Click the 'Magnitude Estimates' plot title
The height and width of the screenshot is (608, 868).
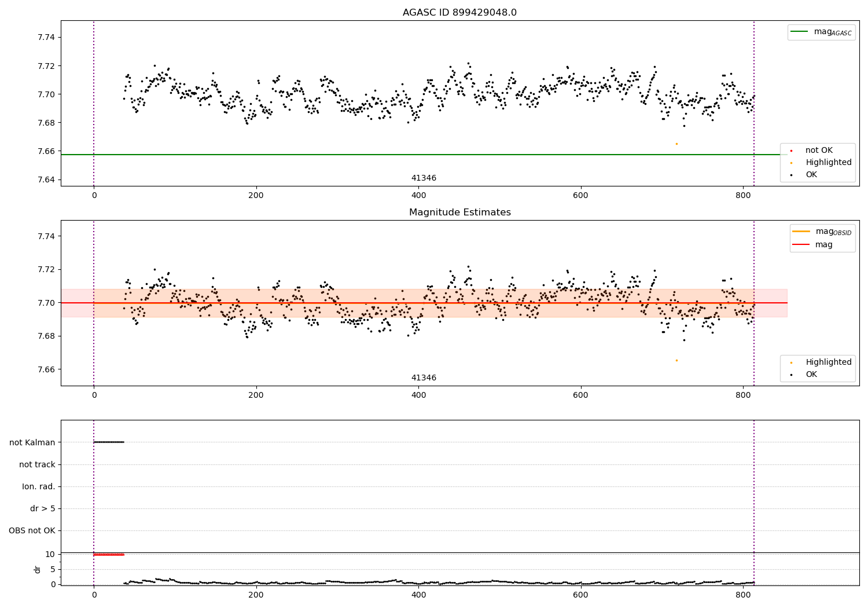[x=459, y=213]
